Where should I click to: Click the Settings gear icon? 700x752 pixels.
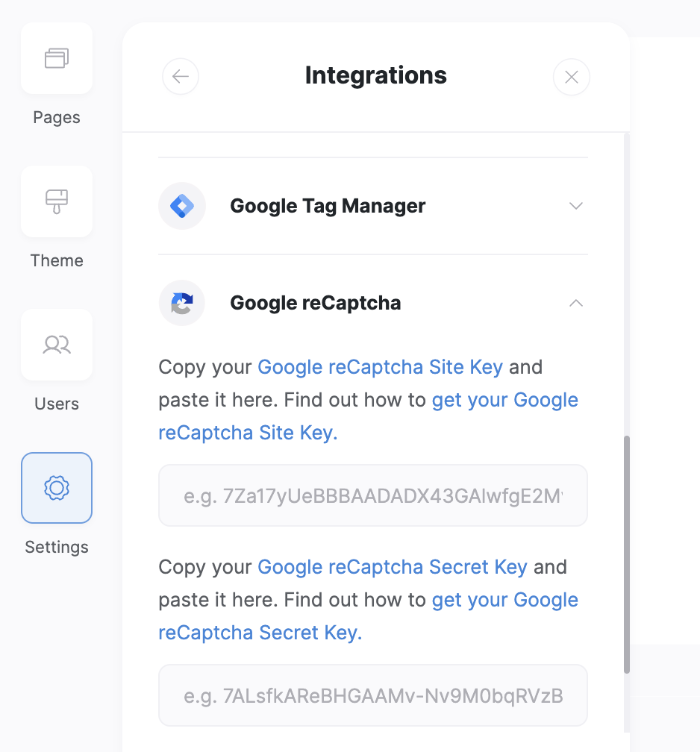tap(57, 488)
